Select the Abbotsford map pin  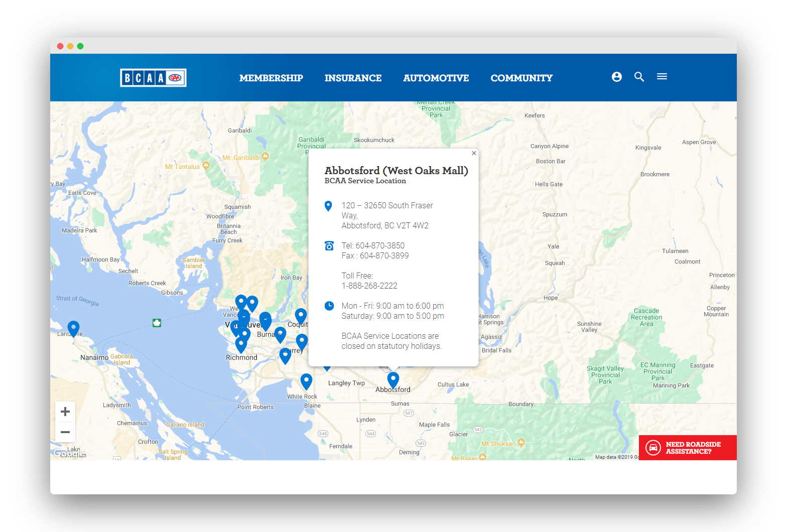[x=393, y=380]
